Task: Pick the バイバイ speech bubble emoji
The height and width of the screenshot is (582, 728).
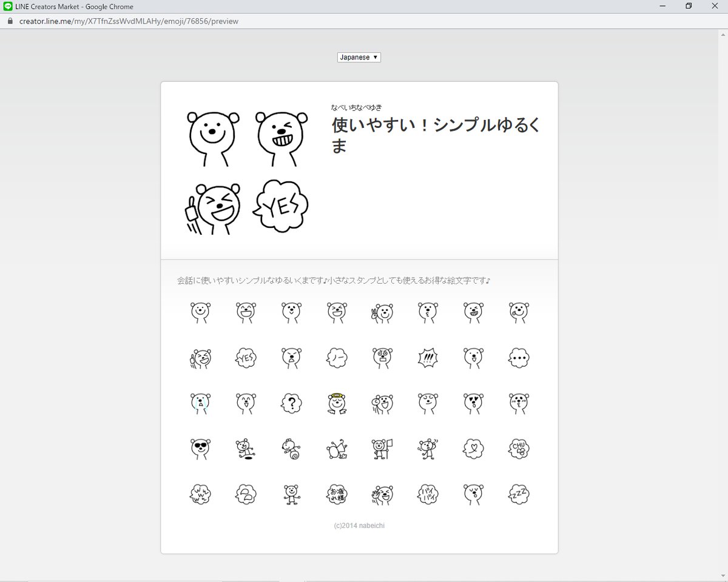Action: (x=428, y=494)
